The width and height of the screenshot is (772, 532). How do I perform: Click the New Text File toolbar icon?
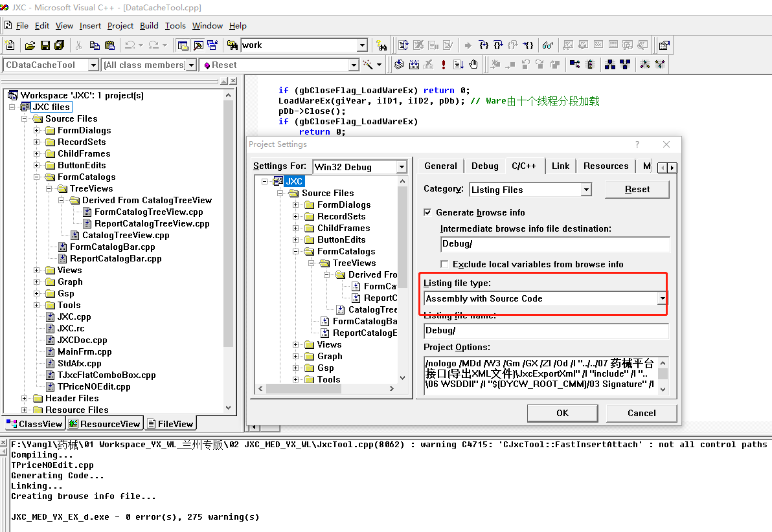[10, 45]
